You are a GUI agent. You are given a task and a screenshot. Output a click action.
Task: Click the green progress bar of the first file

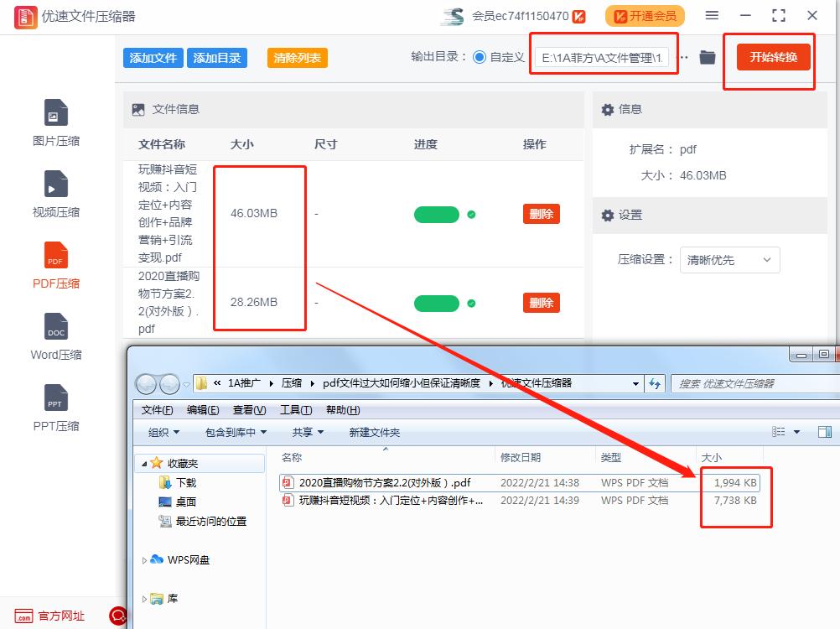click(435, 214)
